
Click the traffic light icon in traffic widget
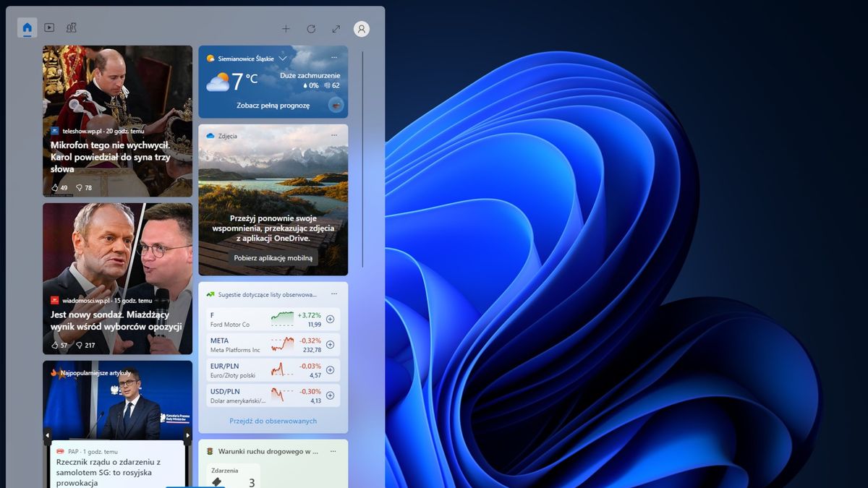pos(210,451)
